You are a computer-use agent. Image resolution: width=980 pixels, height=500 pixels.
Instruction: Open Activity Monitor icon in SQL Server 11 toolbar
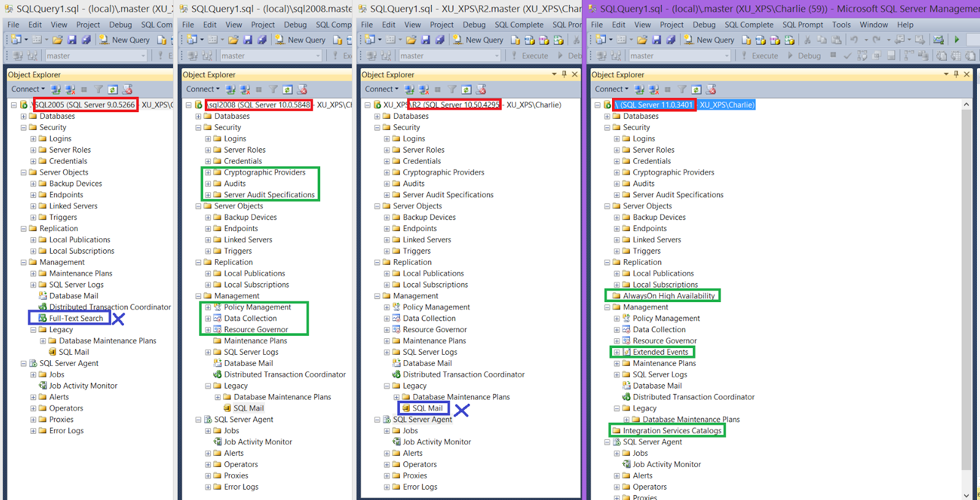pyautogui.click(x=938, y=40)
